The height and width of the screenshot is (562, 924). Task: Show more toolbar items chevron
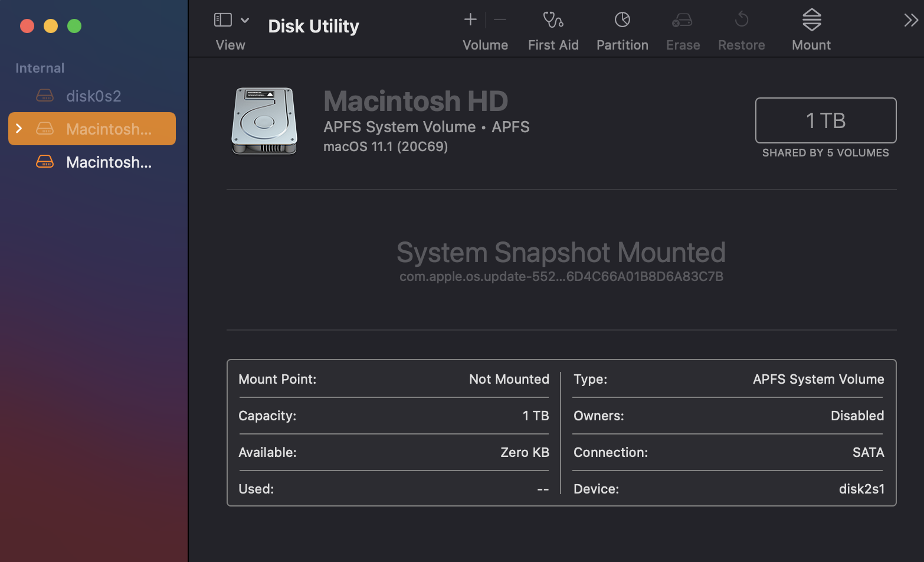pyautogui.click(x=911, y=21)
